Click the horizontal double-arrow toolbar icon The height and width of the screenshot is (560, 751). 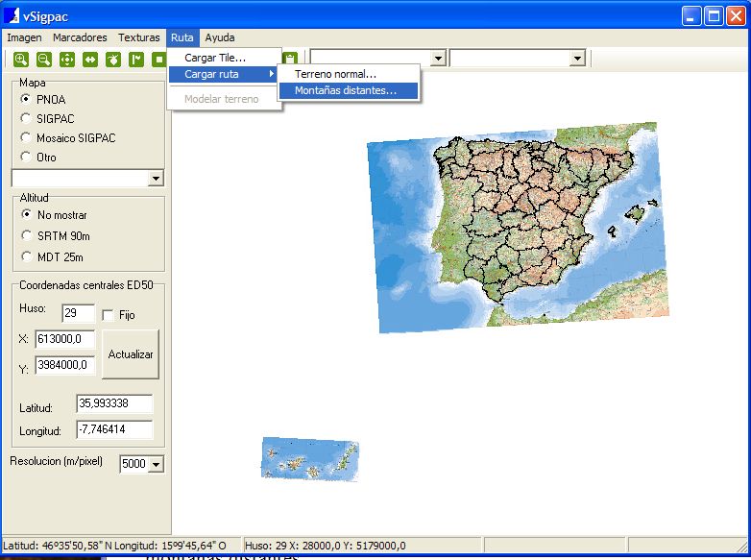coord(90,60)
